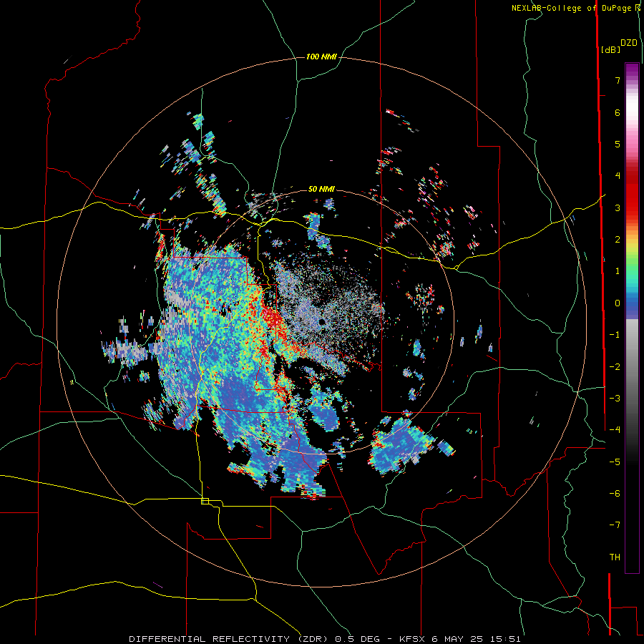
Task: Click the -7 dB legend value
Action: (x=615, y=525)
